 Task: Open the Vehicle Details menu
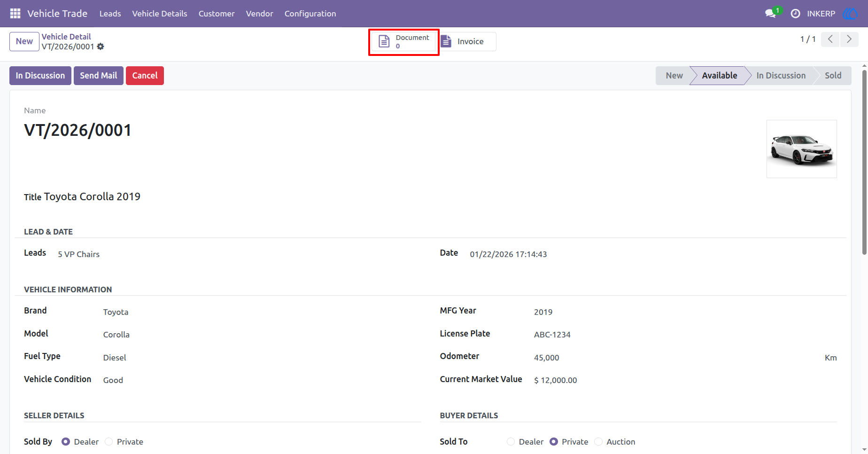coord(160,14)
